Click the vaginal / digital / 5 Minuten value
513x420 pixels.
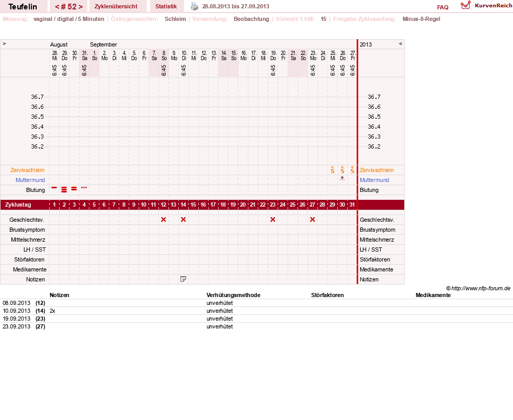click(x=69, y=19)
